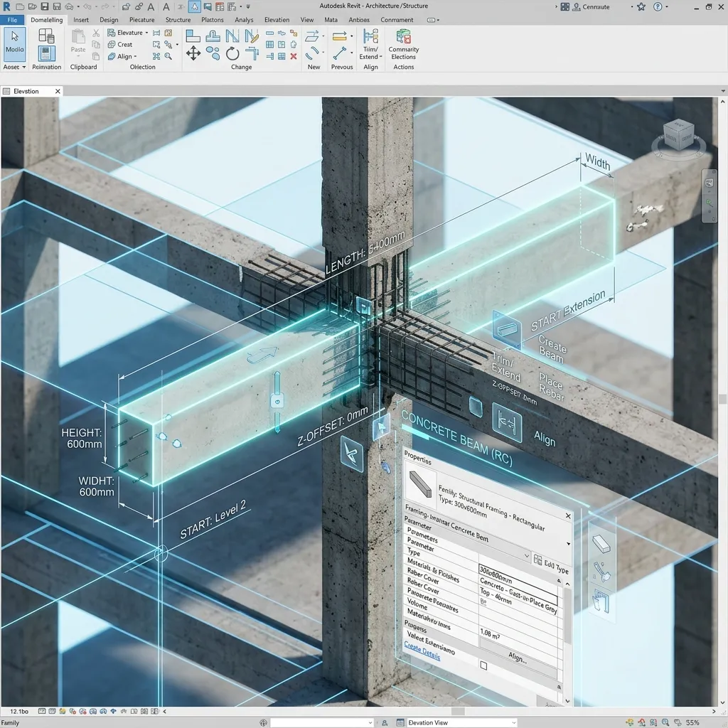The image size is (728, 728).
Task: Click the magnifier icon in Oliection panel
Action: (x=168, y=56)
